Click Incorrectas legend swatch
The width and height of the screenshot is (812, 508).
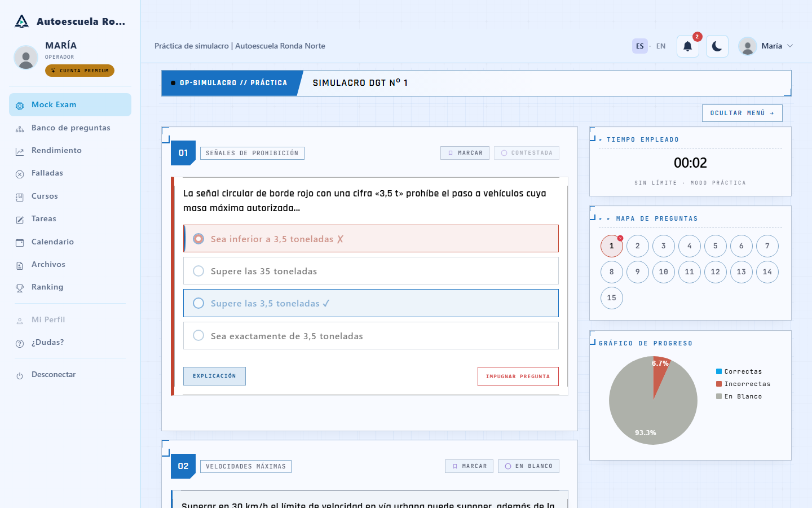pyautogui.click(x=719, y=384)
